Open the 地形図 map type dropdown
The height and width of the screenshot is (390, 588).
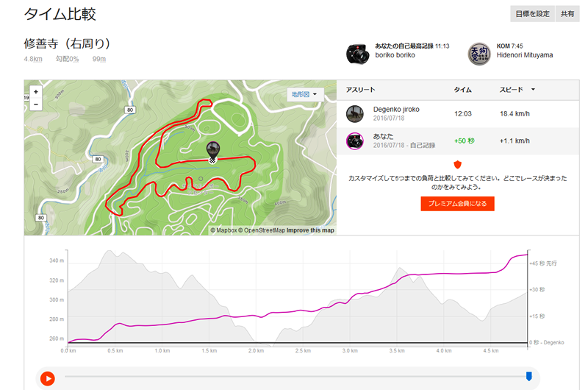(304, 94)
